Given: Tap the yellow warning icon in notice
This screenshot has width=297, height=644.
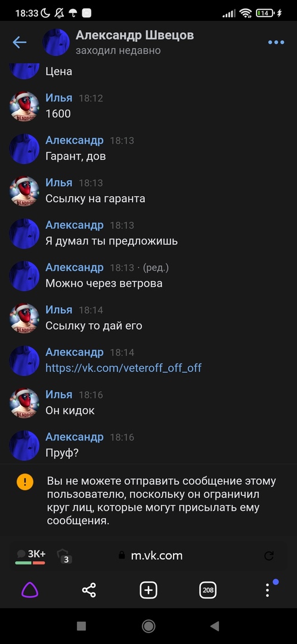Looking at the screenshot, I should 24,481.
